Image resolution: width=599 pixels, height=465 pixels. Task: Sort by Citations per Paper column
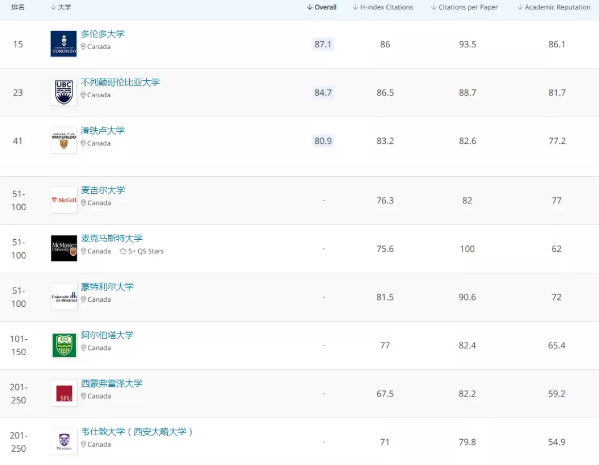(x=464, y=7)
